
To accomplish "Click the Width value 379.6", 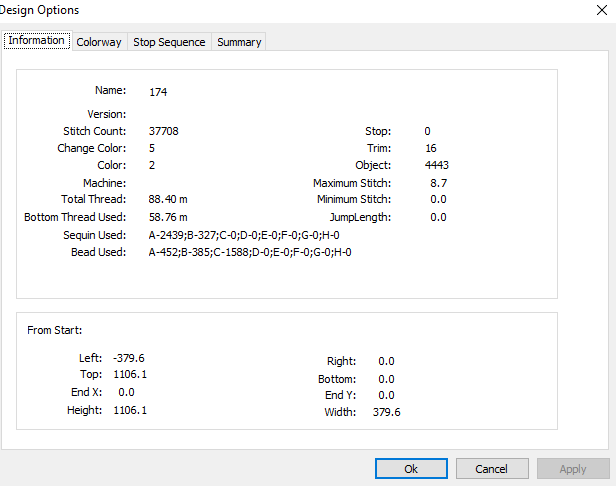I will tap(387, 412).
